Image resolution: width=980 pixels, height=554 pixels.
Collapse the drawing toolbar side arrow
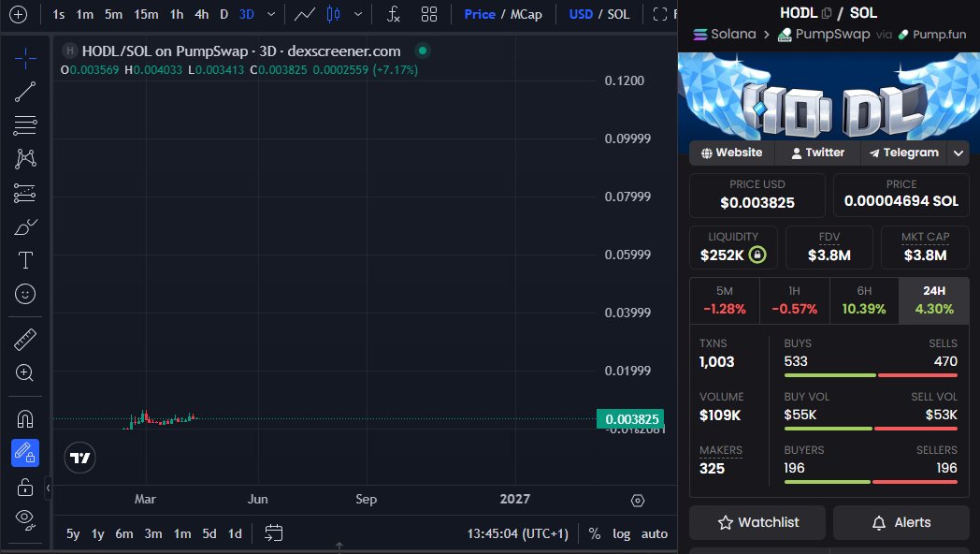point(48,488)
